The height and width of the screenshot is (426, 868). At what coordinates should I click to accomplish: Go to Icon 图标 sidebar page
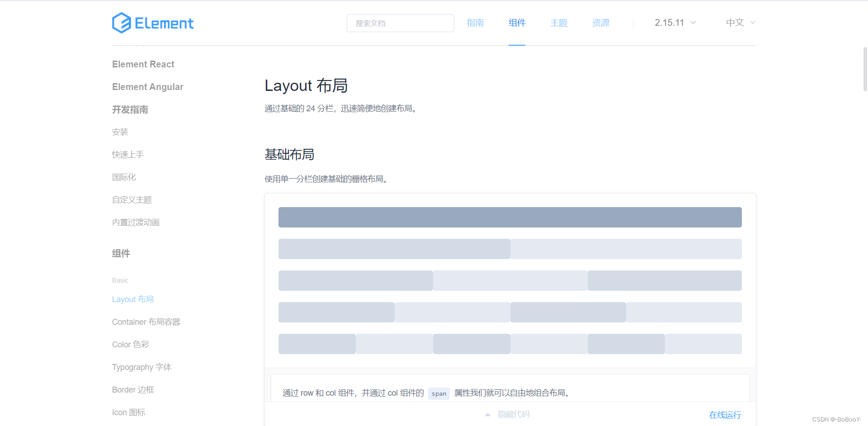point(129,412)
